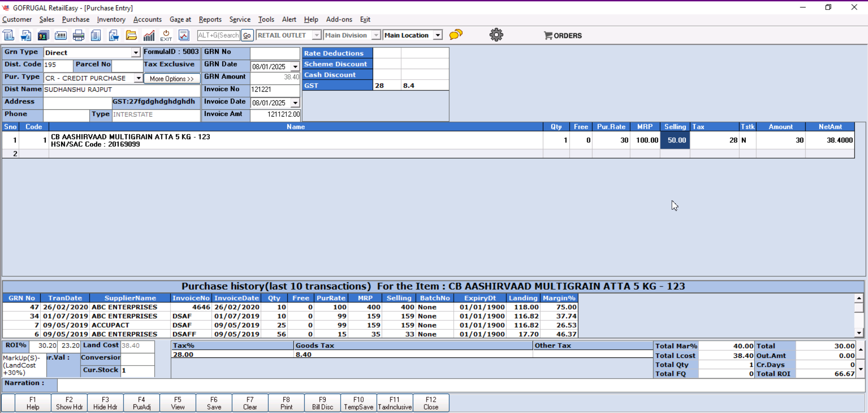Open the ORDERS cart
This screenshot has width=868, height=413.
563,36
